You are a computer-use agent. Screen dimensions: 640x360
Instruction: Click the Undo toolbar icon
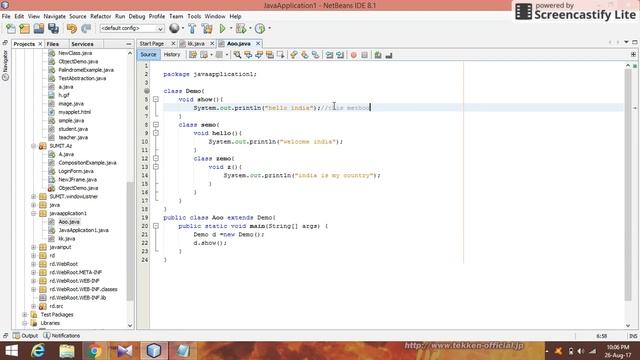72,29
